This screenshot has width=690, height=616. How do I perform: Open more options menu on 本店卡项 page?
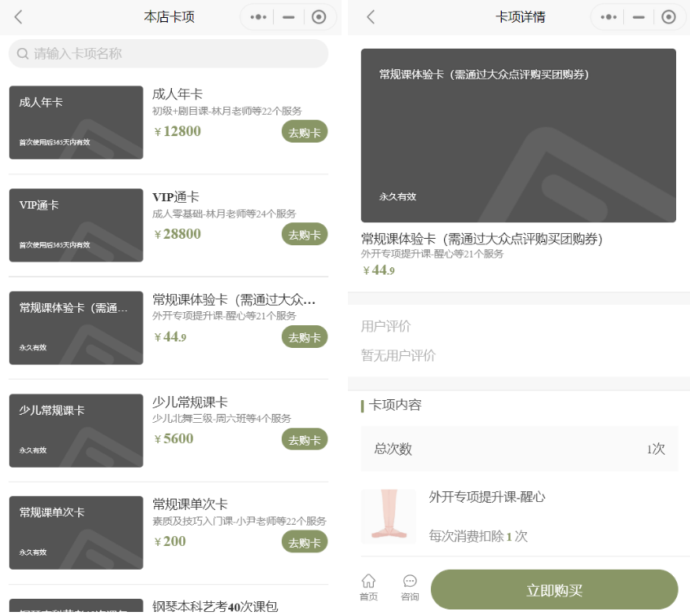(x=258, y=17)
